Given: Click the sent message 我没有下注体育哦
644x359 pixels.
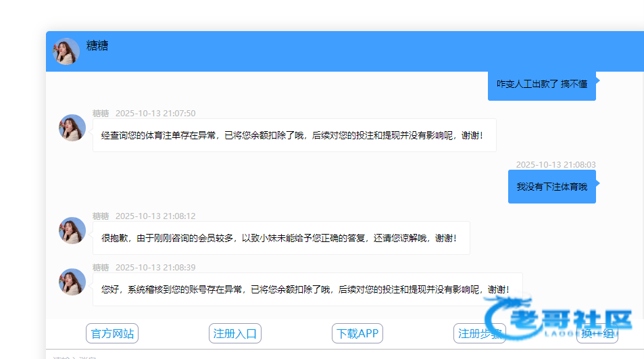Looking at the screenshot, I should click(551, 187).
